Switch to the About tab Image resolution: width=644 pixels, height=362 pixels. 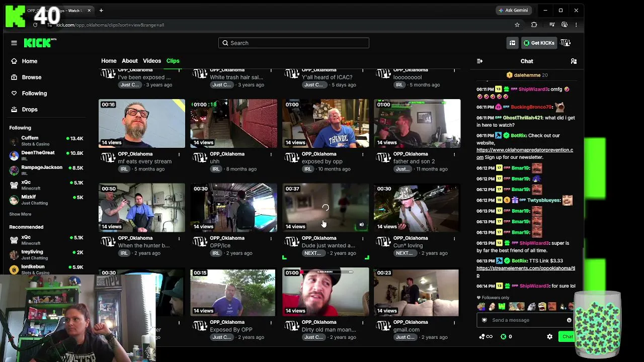coord(129,61)
